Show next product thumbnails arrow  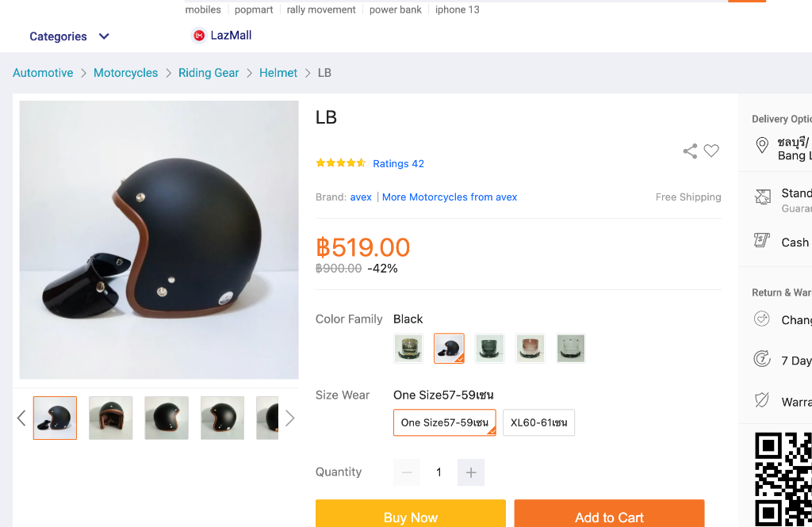click(290, 418)
